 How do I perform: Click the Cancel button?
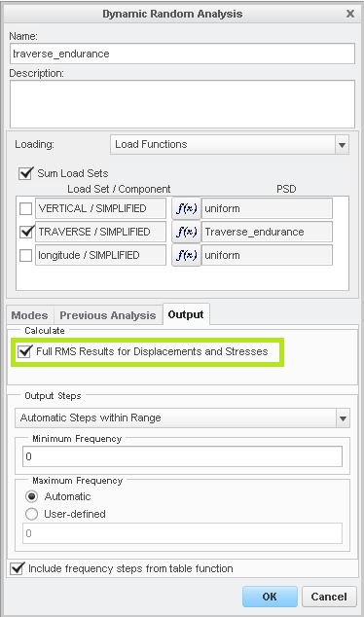pos(329,597)
